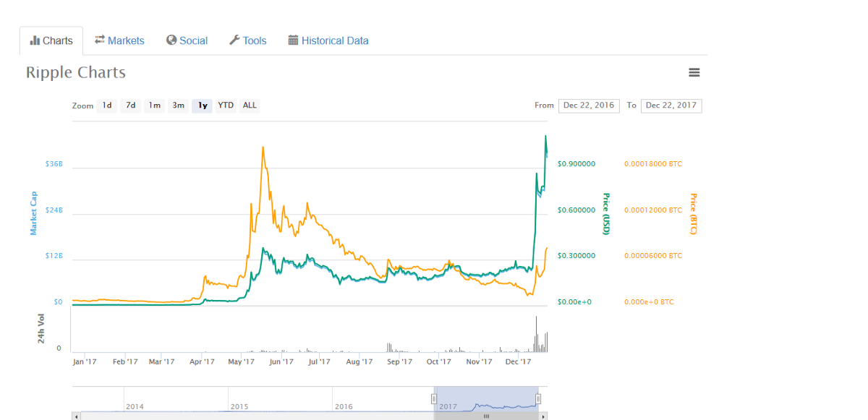
Task: Click the Apr '17 date axis label
Action: click(202, 361)
